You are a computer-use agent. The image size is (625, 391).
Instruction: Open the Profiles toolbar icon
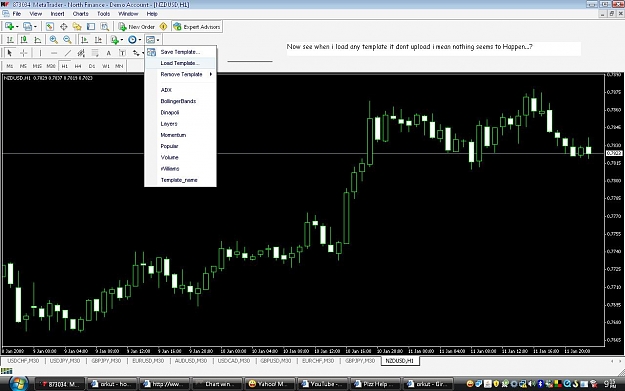click(x=27, y=27)
